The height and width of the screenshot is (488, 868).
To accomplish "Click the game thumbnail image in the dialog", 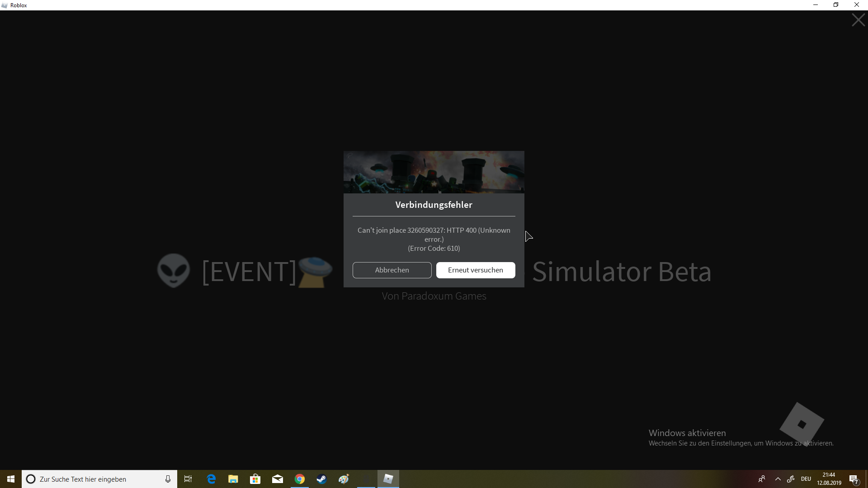I will (434, 172).
